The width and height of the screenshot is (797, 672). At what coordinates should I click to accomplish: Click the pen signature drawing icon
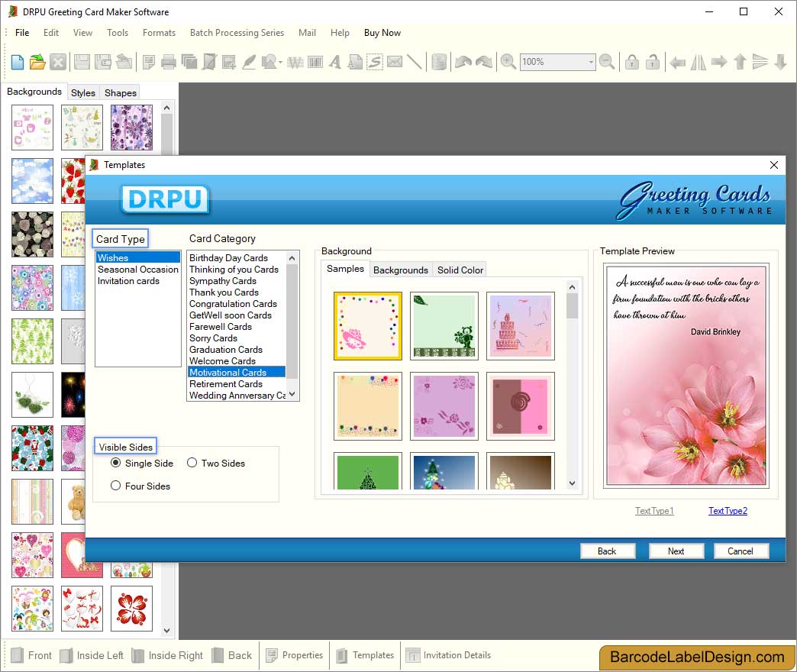[249, 62]
